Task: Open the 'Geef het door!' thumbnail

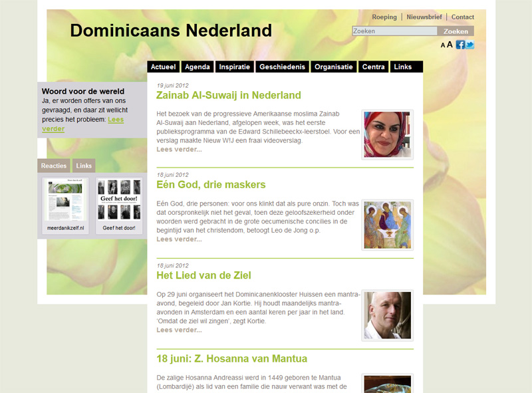Action: (x=119, y=205)
